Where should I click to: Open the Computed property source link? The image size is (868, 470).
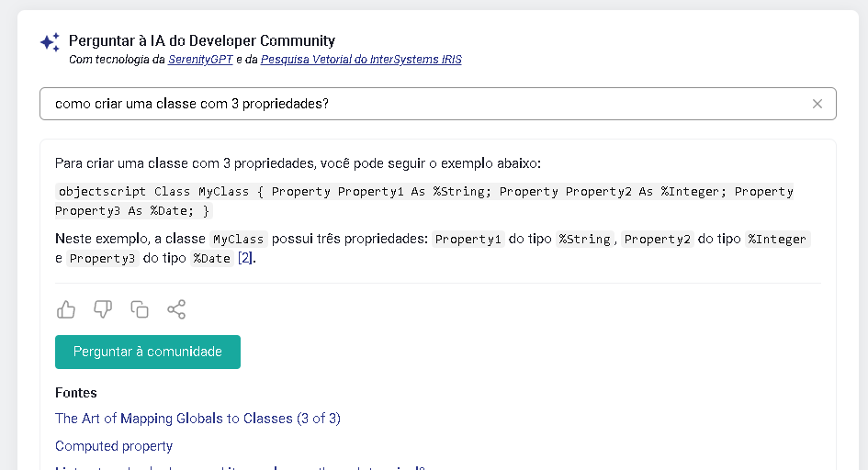click(114, 446)
